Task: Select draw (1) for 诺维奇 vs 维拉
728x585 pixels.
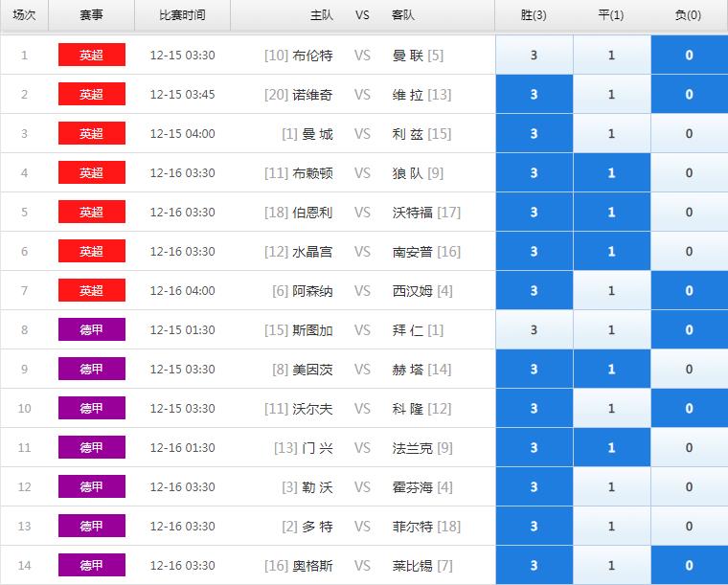Action: [611, 94]
